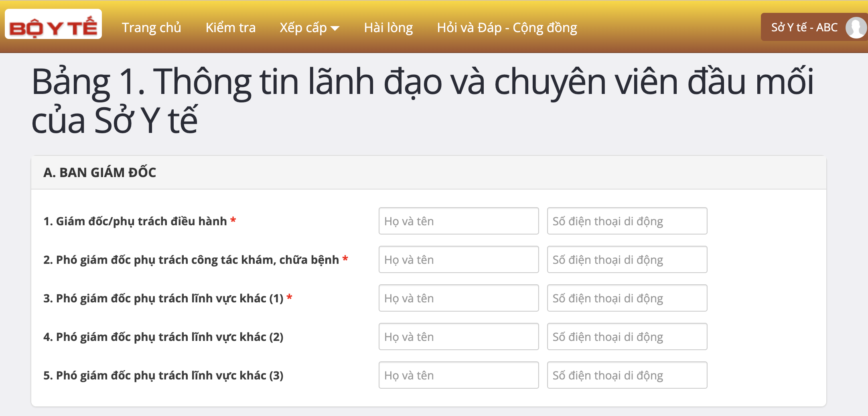Focus name field for Phó giám đốc khám, chữa bệnh

[458, 259]
